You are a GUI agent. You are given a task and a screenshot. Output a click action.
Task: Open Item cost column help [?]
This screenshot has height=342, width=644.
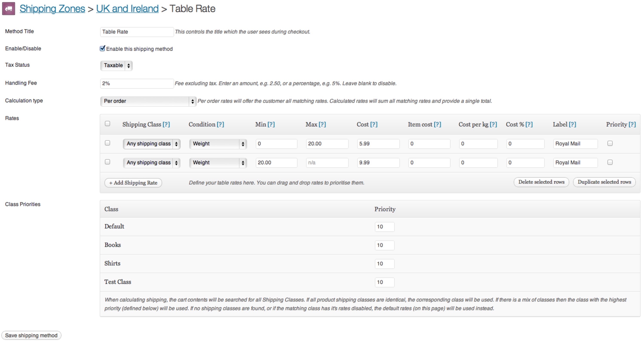tap(437, 124)
